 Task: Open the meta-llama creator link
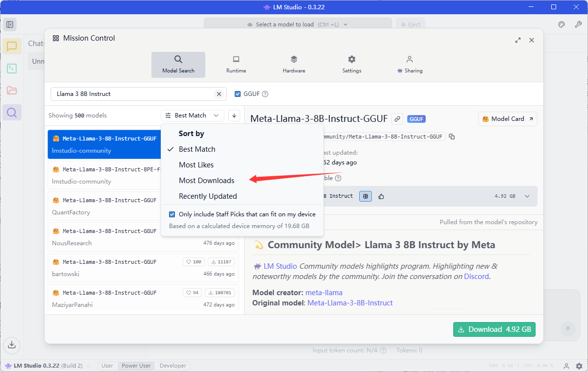[x=324, y=293]
